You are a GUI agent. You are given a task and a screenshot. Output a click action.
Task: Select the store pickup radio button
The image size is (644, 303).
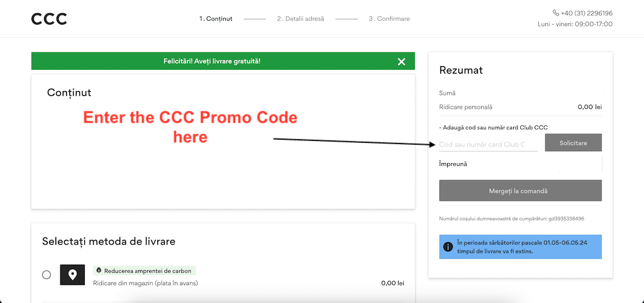(47, 275)
